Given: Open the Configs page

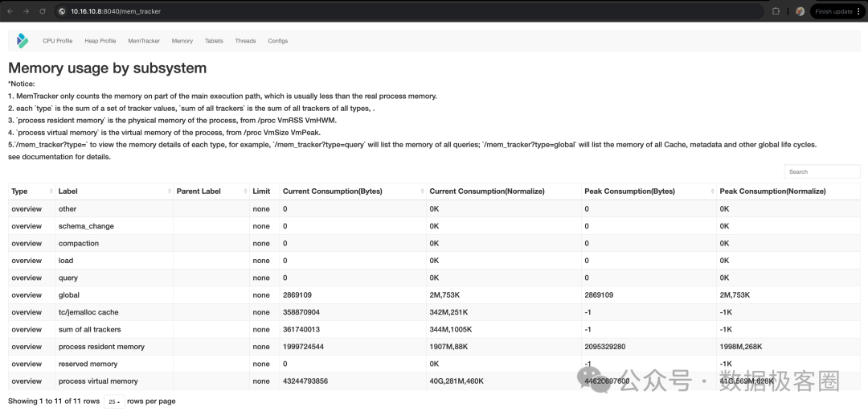Looking at the screenshot, I should coord(277,41).
